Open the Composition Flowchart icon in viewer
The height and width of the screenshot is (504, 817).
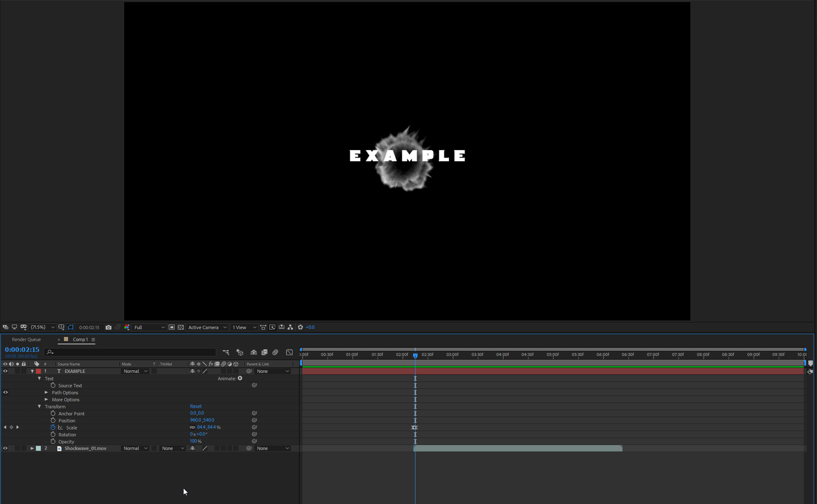pyautogui.click(x=290, y=327)
